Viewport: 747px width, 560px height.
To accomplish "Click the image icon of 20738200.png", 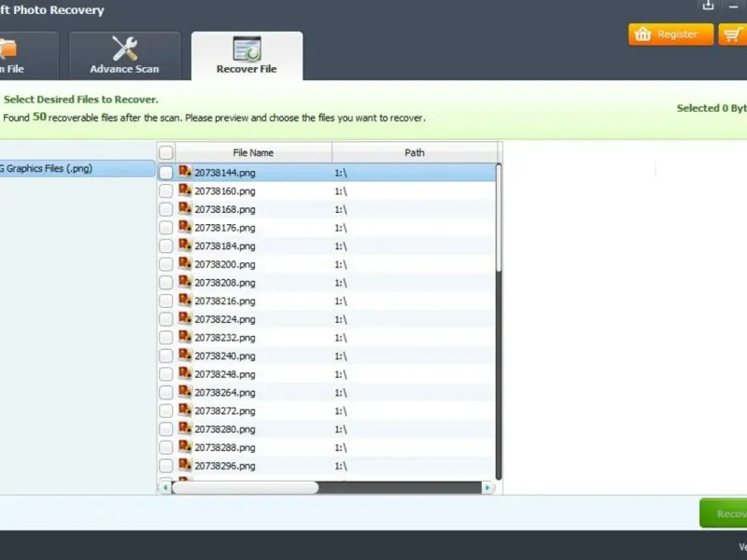I will click(x=185, y=263).
